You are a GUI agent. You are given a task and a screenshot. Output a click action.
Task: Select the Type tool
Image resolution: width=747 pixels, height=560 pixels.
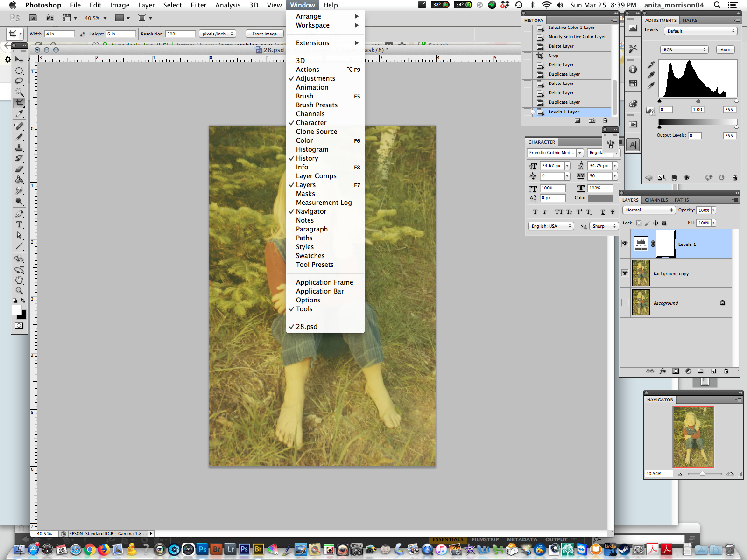19,224
